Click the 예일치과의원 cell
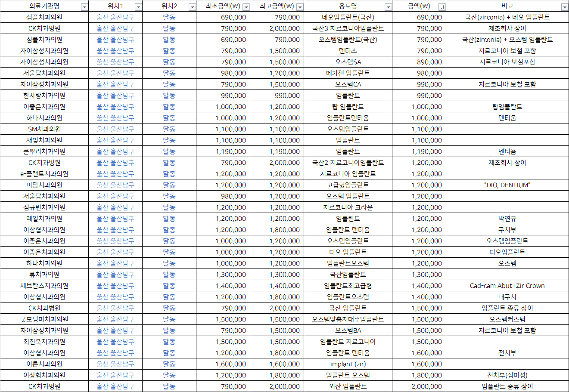 pos(44,219)
